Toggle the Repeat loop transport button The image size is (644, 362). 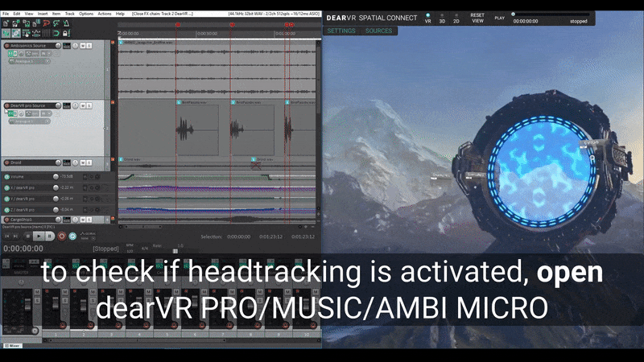click(72, 236)
